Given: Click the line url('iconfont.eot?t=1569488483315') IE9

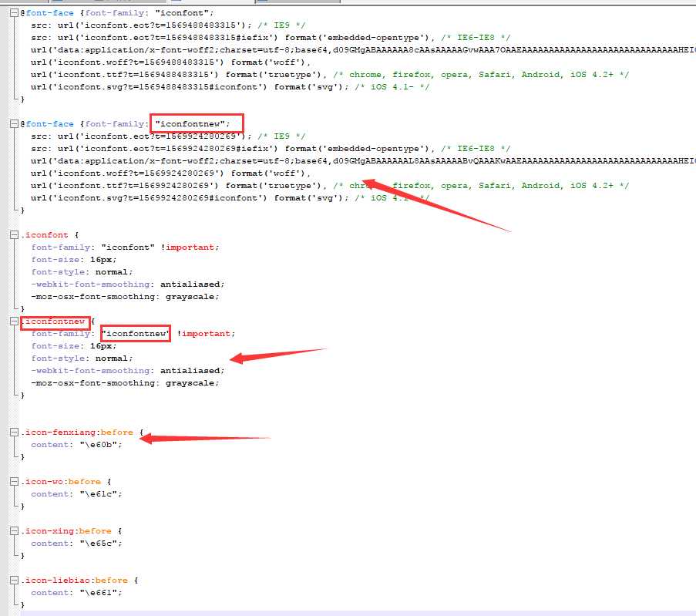Looking at the screenshot, I should click(x=168, y=25).
